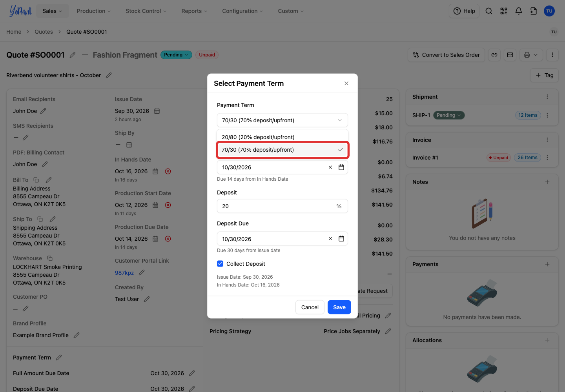
Task: Uncheck the Collect Deposit checkbox
Action: pyautogui.click(x=220, y=264)
